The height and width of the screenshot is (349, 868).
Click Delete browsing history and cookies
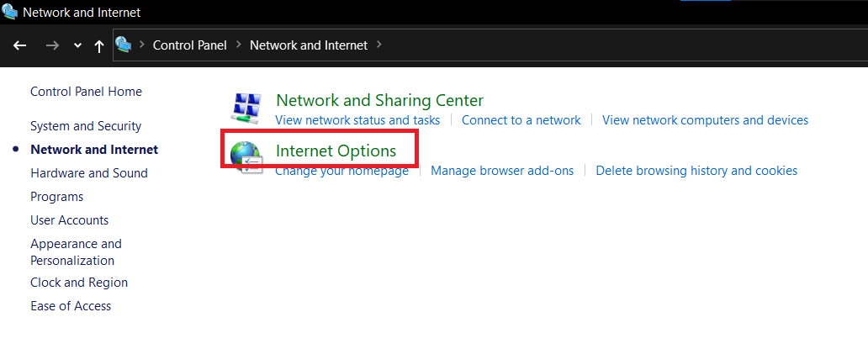[x=696, y=171]
